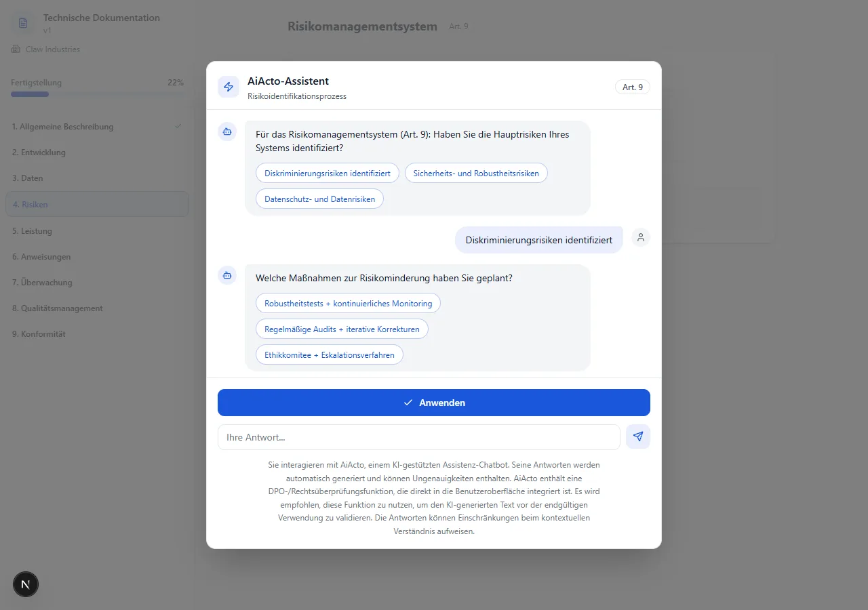Click the Claw Industries building icon
868x610 pixels.
(16, 49)
